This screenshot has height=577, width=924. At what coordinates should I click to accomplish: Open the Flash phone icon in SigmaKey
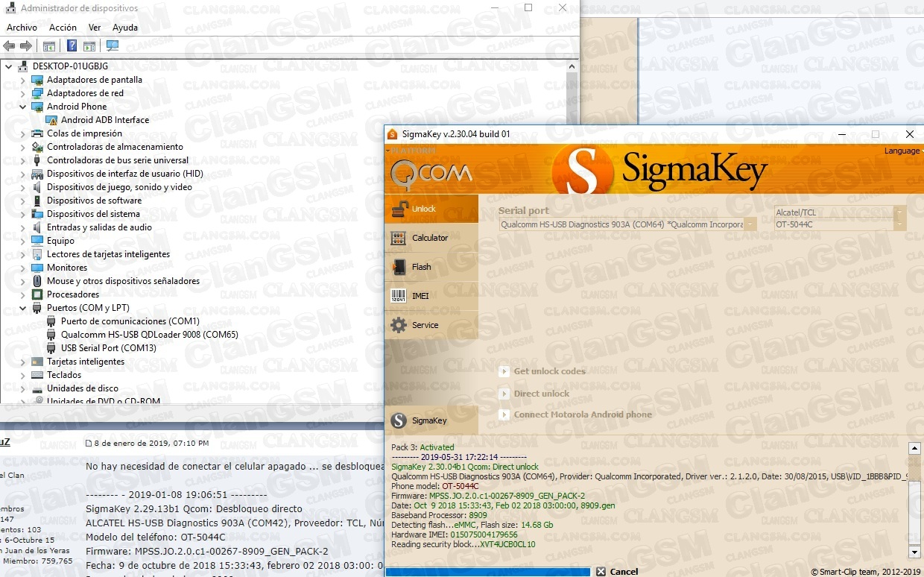click(x=399, y=267)
